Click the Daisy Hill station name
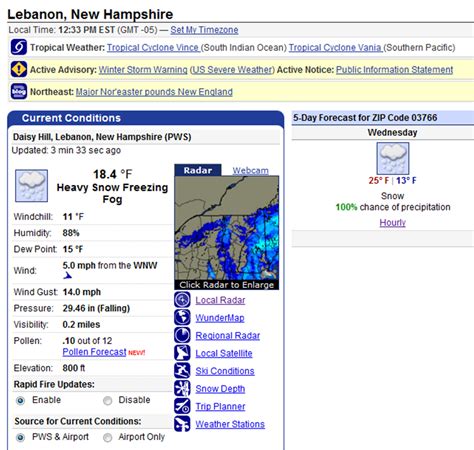Image resolution: width=474 pixels, height=450 pixels. tap(102, 137)
